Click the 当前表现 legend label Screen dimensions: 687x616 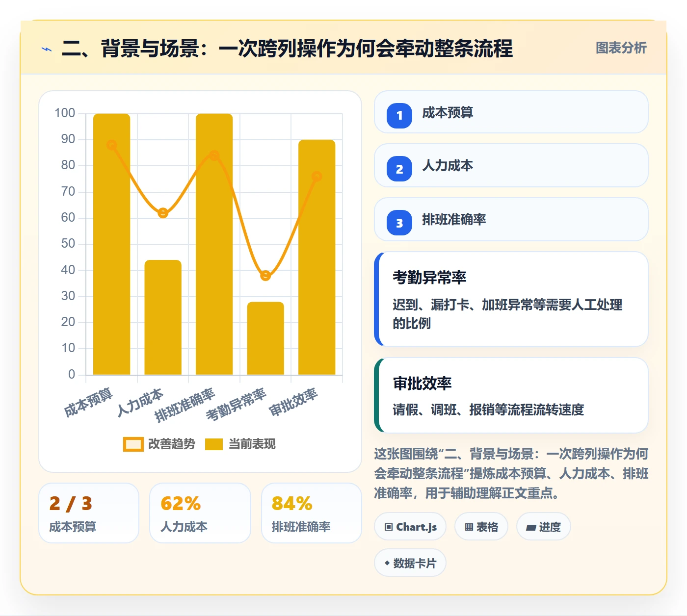pos(252,444)
